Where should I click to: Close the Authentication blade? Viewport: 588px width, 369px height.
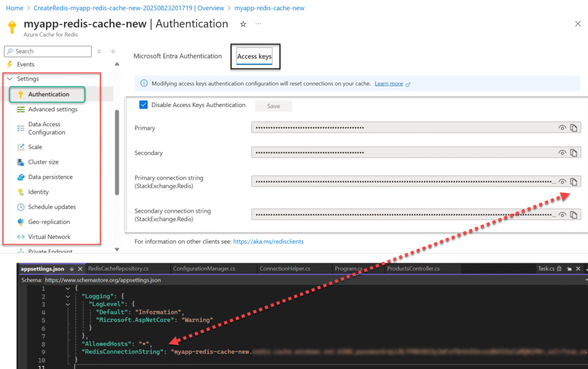(x=578, y=24)
